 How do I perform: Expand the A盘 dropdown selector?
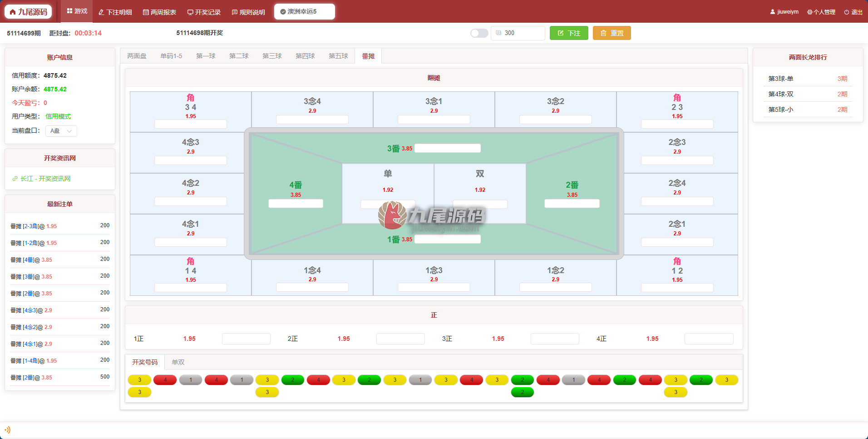pos(61,131)
